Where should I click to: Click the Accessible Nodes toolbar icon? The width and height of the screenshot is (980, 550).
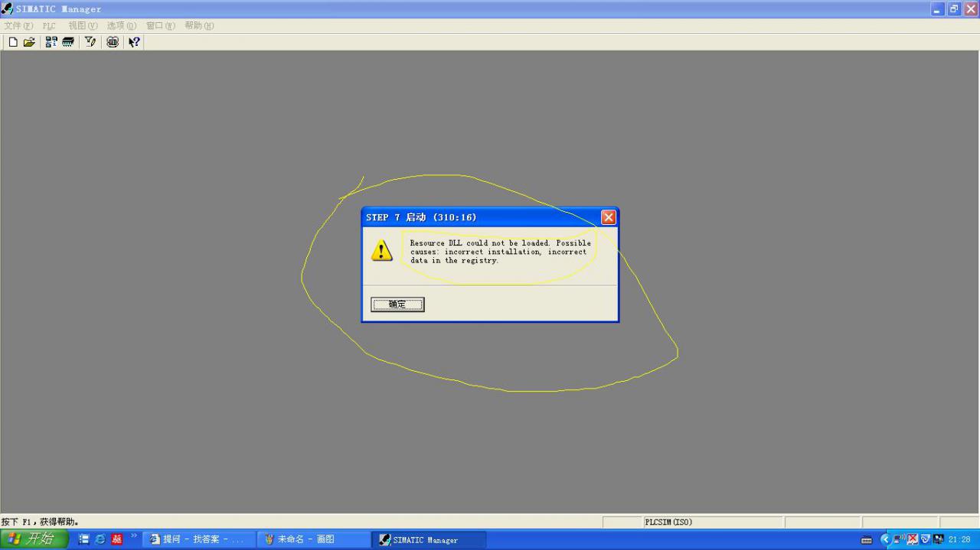(x=51, y=42)
